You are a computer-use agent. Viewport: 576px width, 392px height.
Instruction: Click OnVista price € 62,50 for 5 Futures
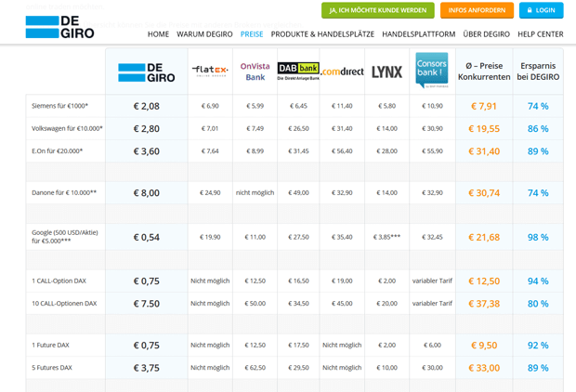click(x=255, y=368)
